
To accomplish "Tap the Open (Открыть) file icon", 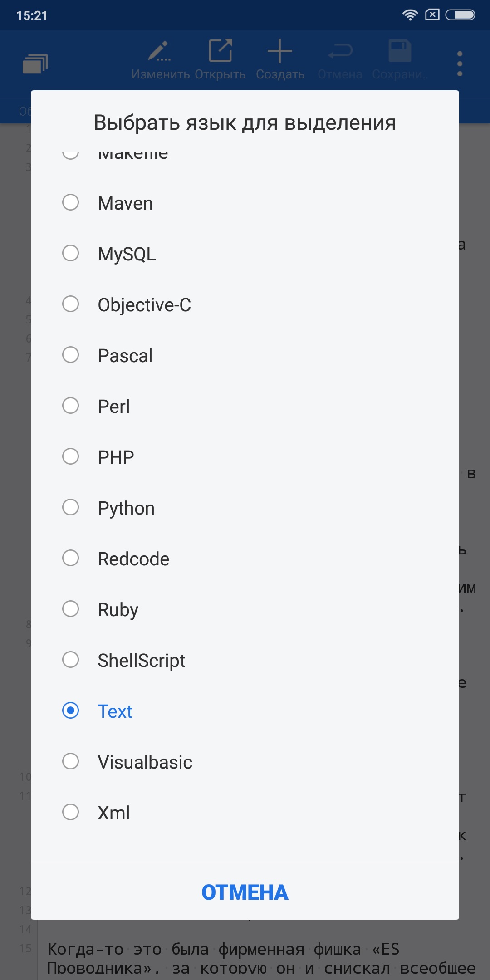I will click(220, 51).
